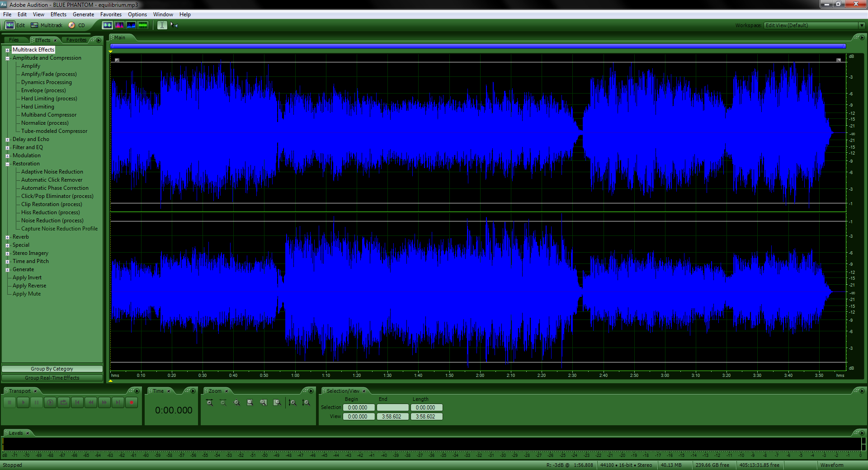Click Zoom to Right Edge of Selection
This screenshot has width=868, height=470.
[x=277, y=402]
